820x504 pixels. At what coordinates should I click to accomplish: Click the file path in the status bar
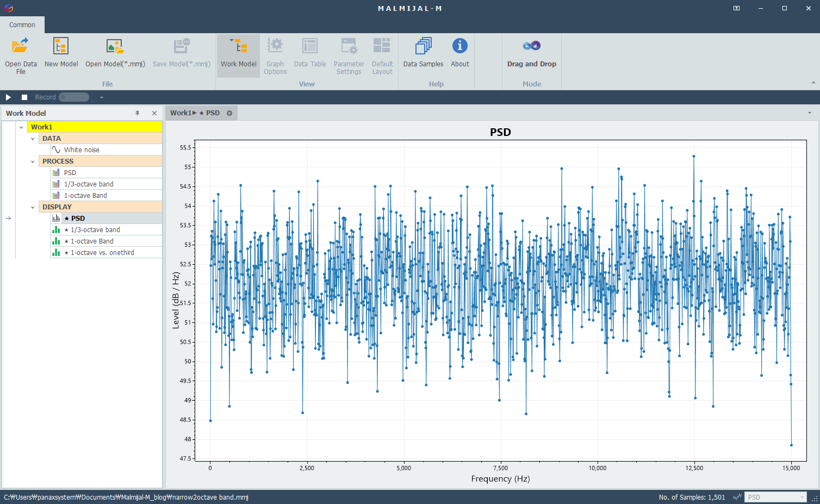[126, 497]
